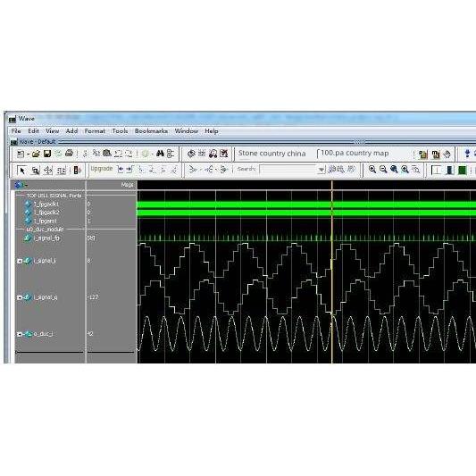Click the u0_duc_module divider label

point(45,230)
